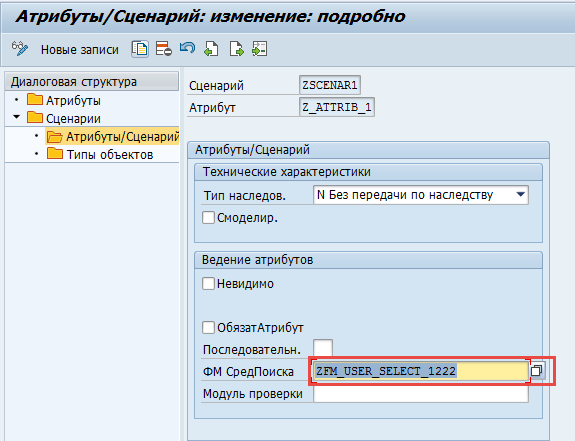Click the Новые записи button
575x441 pixels.
(x=80, y=49)
